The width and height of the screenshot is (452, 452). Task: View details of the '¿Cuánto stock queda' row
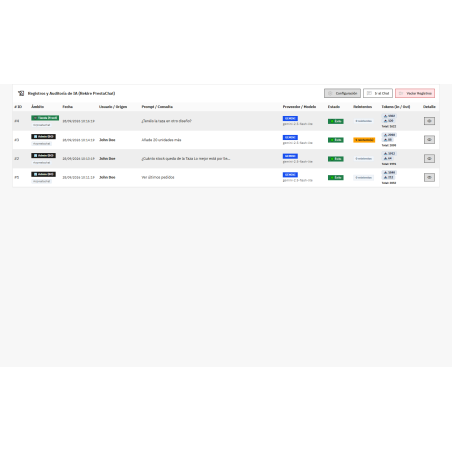point(429,159)
